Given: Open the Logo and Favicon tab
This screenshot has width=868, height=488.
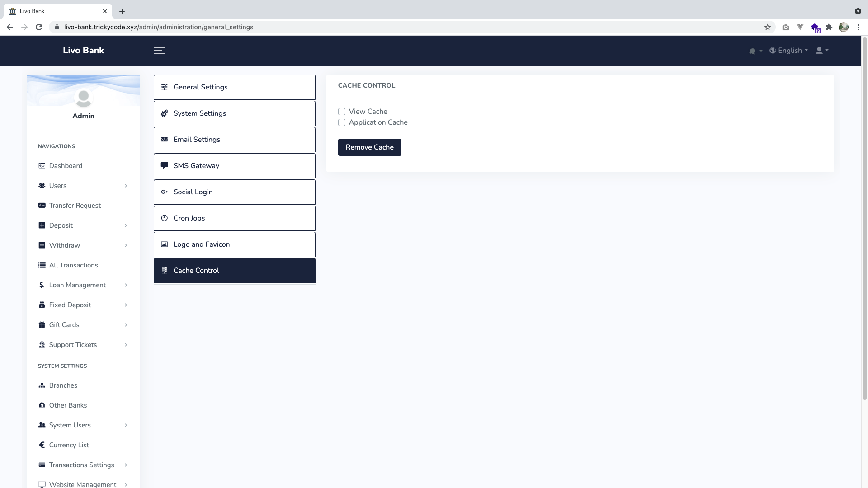Looking at the screenshot, I should coord(235,244).
